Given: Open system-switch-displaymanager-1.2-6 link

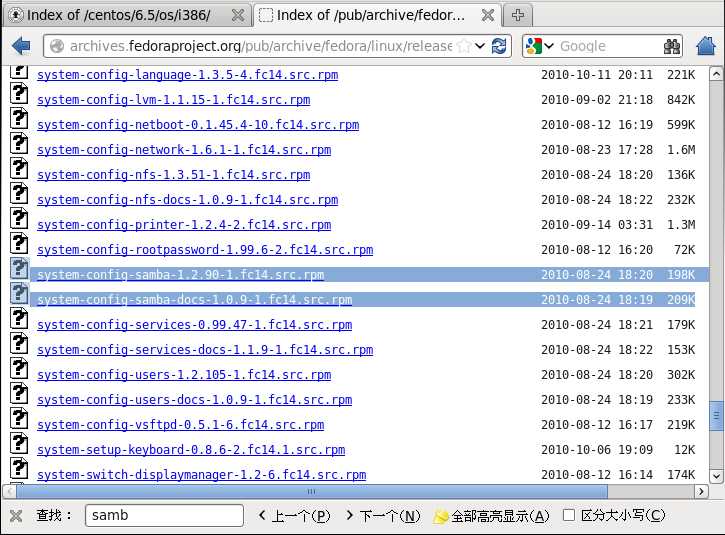Looking at the screenshot, I should click(202, 474).
